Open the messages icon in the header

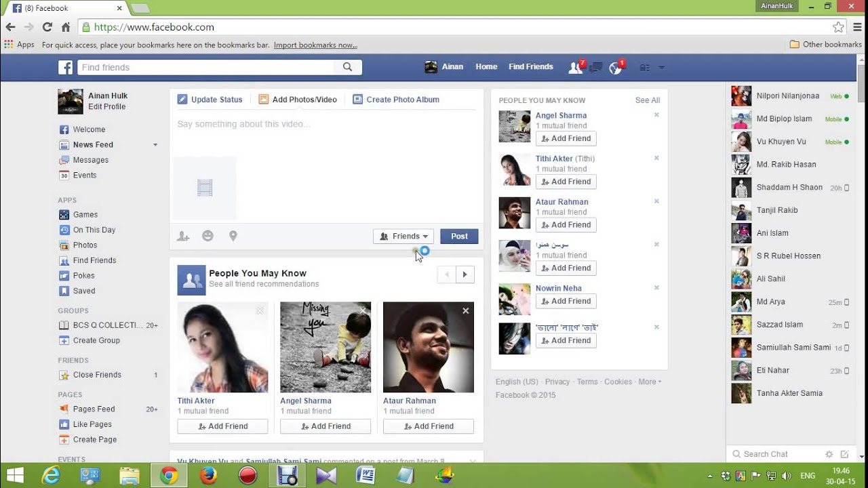point(596,67)
